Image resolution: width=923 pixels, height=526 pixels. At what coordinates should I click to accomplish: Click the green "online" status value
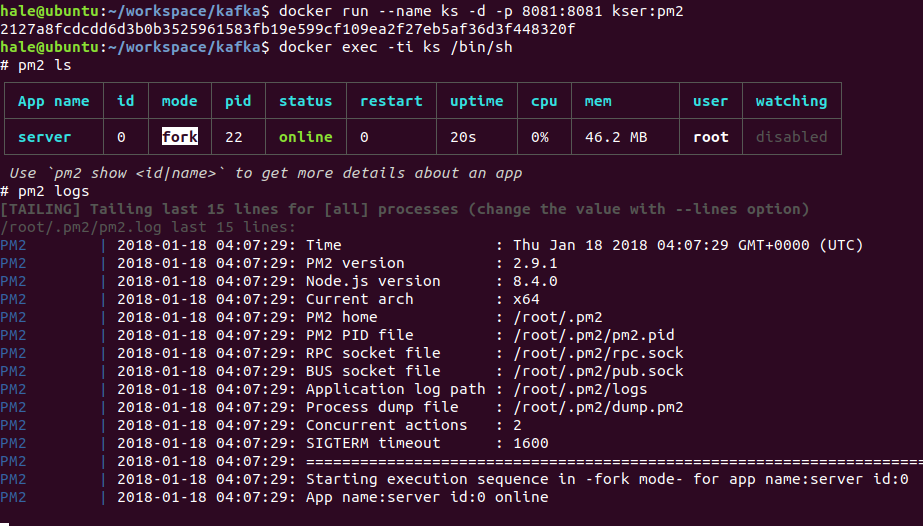pyautogui.click(x=305, y=137)
